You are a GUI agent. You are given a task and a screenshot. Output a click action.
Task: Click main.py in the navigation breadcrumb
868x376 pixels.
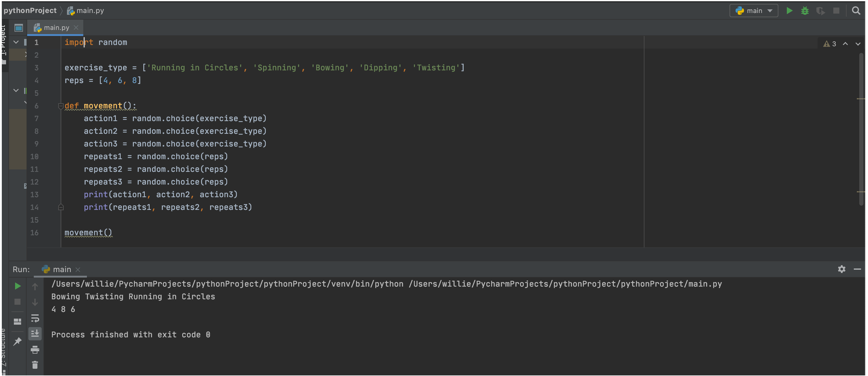click(x=90, y=11)
